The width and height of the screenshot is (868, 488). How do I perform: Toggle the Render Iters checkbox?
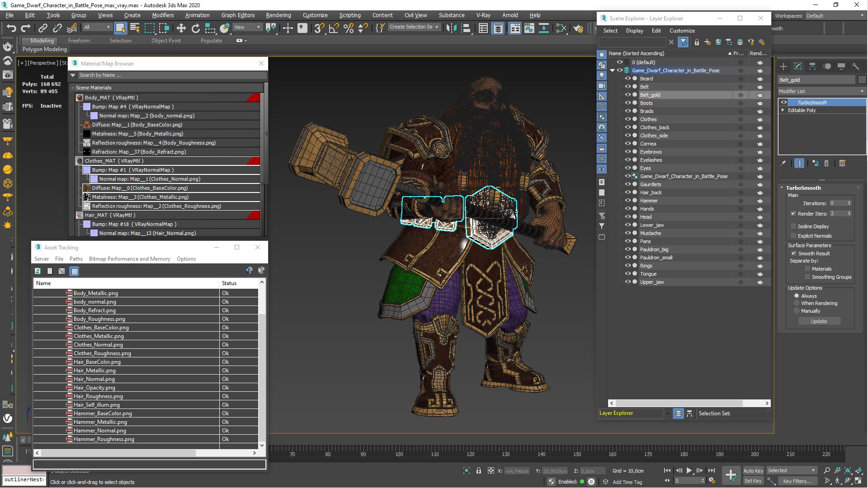[x=793, y=214]
